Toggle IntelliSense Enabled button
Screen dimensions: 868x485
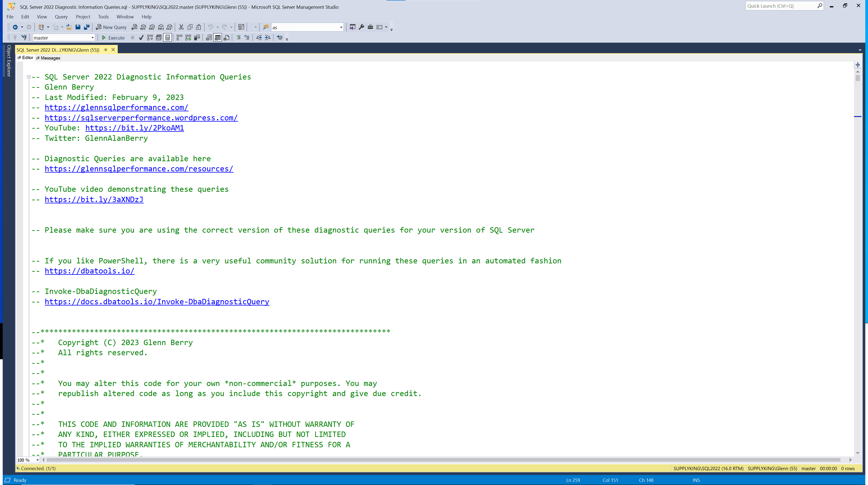[x=168, y=38]
